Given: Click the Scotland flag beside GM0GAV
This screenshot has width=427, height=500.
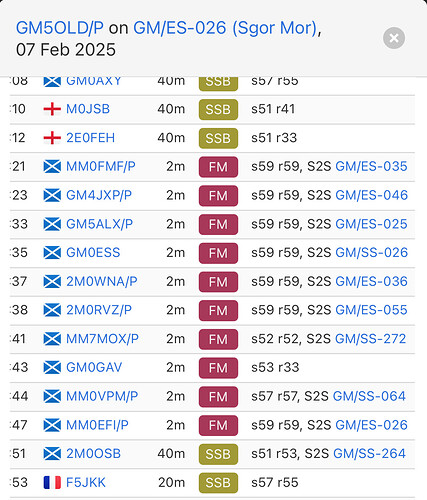Looking at the screenshot, I should [52, 367].
